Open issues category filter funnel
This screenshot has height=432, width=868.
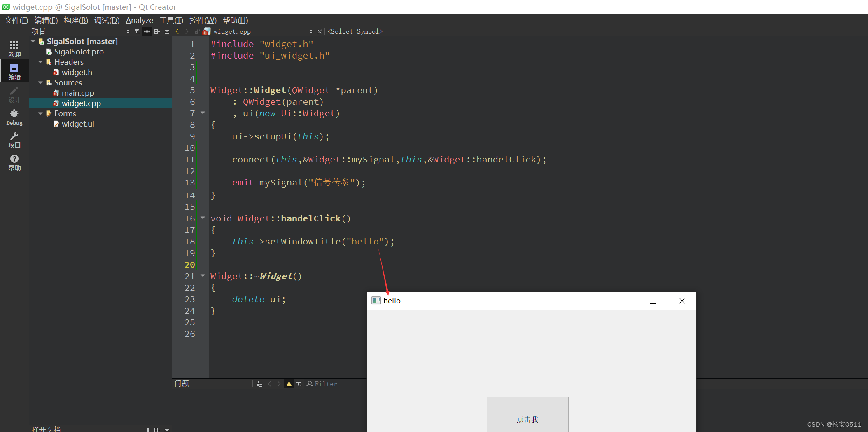[x=299, y=384]
